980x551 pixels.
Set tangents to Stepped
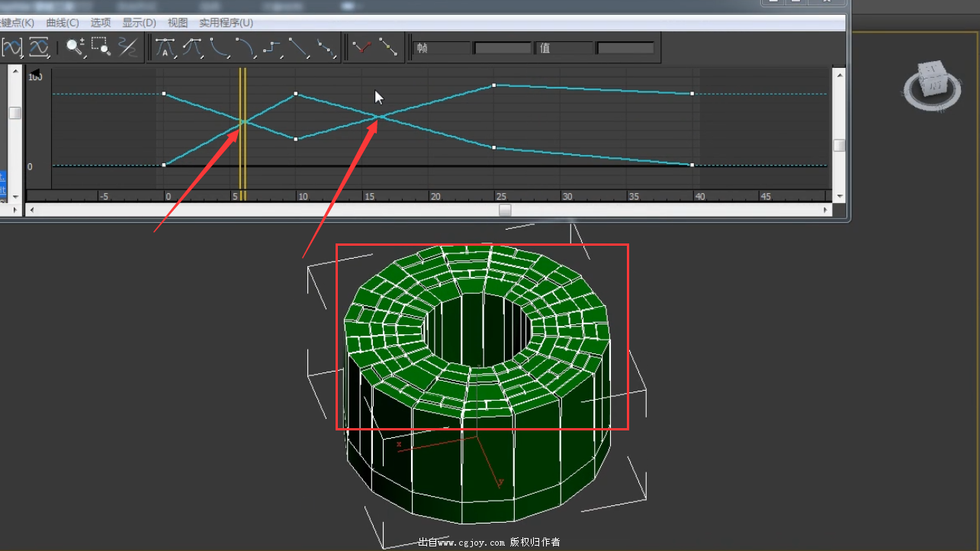point(272,48)
